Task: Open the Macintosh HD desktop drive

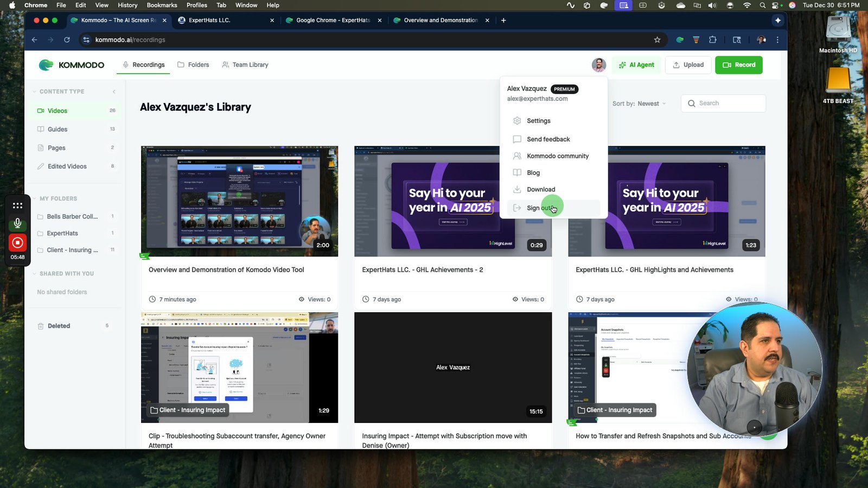Action: [838, 35]
